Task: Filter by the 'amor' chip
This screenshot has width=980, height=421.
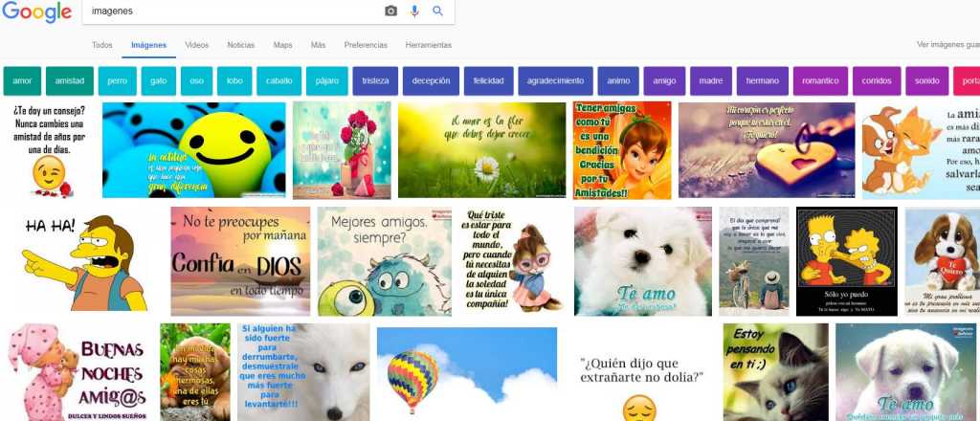Action: click(23, 81)
